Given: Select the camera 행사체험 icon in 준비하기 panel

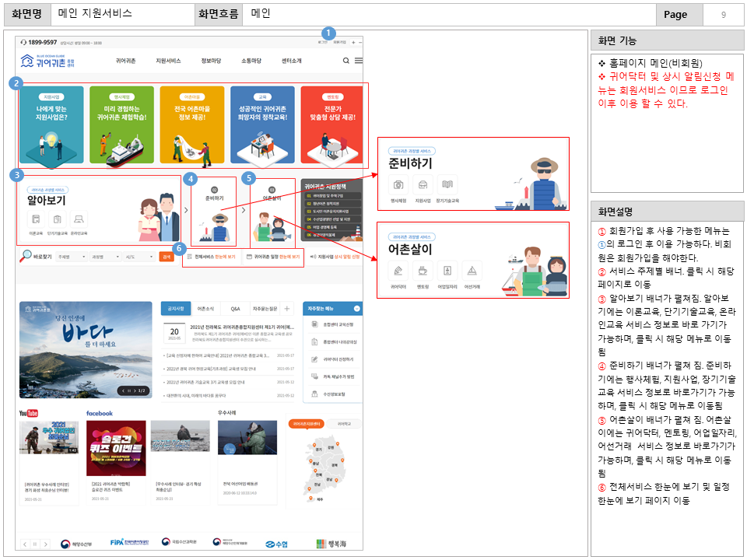Looking at the screenshot, I should point(398,185).
